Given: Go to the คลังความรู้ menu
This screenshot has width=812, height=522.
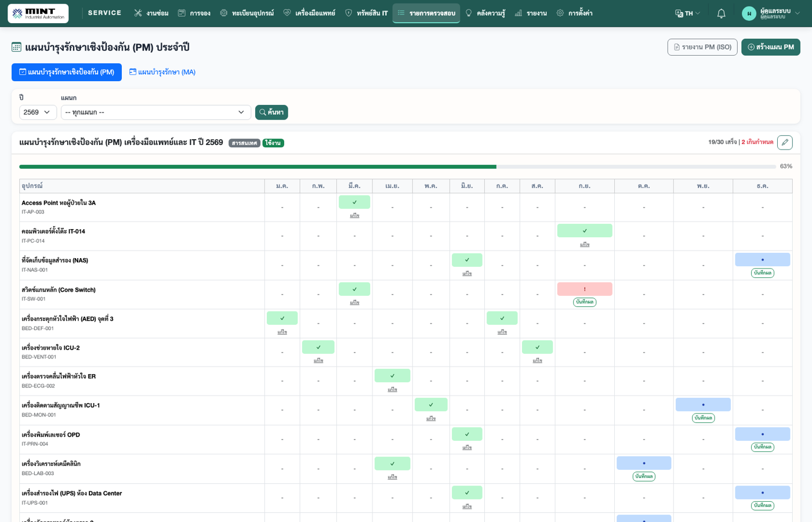Looking at the screenshot, I should pos(485,13).
